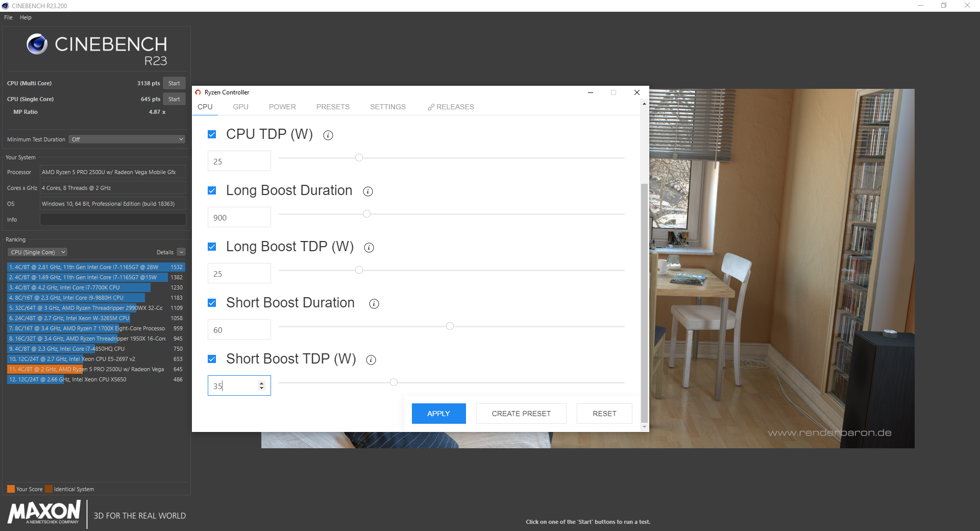The height and width of the screenshot is (531, 980).
Task: Click the CPU TDP slider handle
Action: [x=359, y=158]
